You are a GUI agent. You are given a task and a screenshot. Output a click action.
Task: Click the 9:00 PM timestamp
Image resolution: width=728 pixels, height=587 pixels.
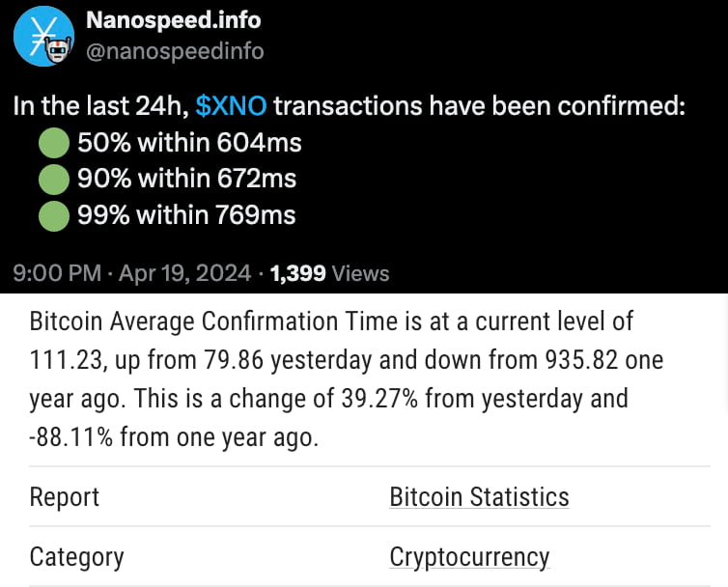[56, 273]
